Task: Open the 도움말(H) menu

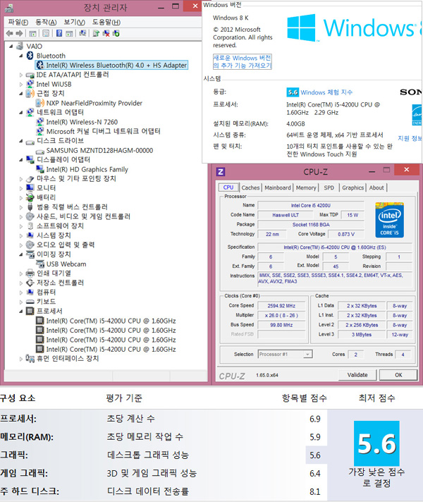Action: point(106,22)
